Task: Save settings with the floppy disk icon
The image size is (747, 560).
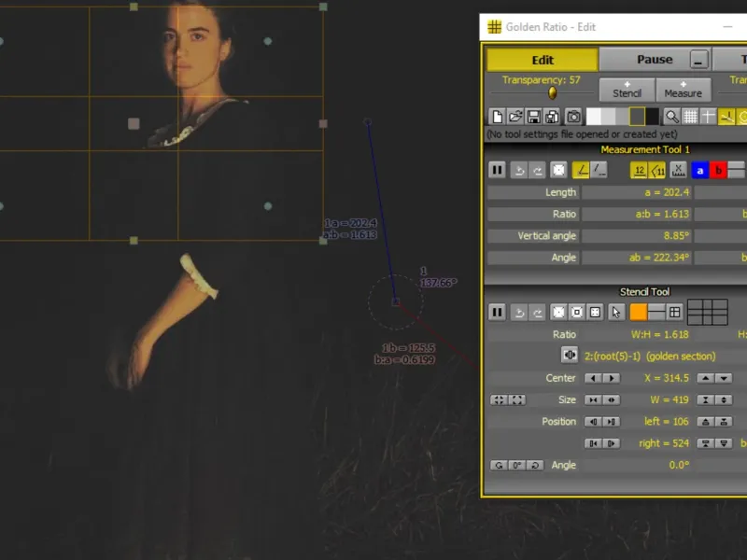Action: (533, 117)
